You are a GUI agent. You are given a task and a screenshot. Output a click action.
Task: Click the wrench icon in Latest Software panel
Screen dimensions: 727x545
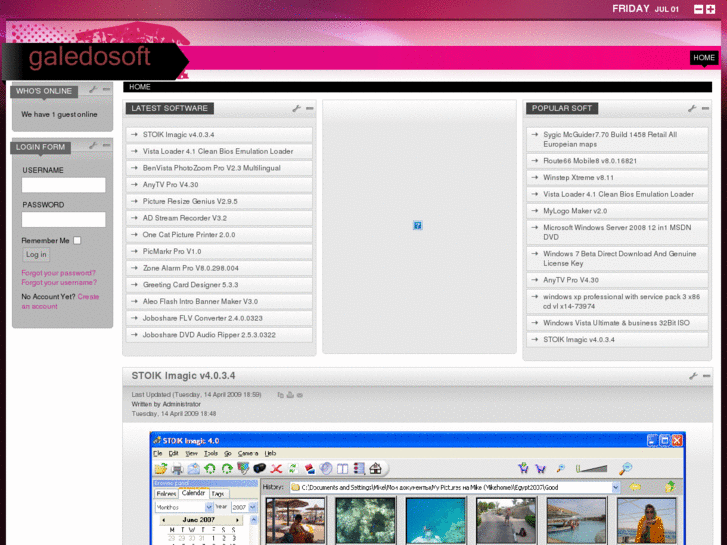(x=297, y=108)
